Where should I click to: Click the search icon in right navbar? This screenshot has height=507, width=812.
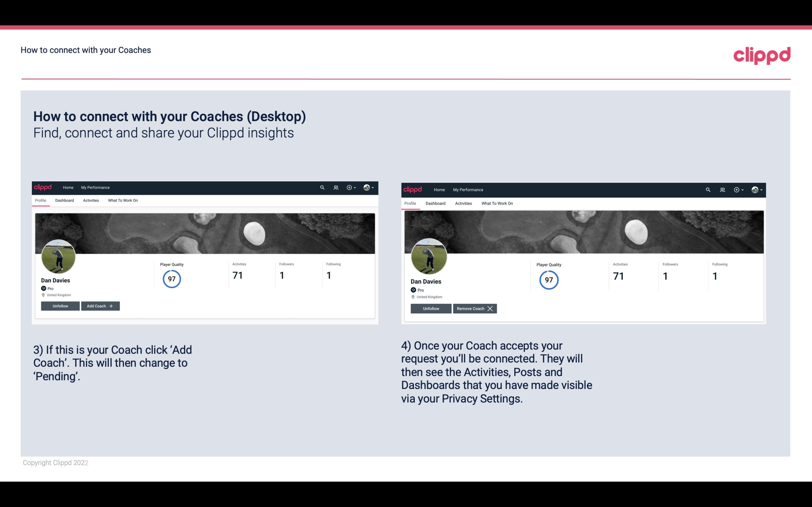tap(707, 189)
